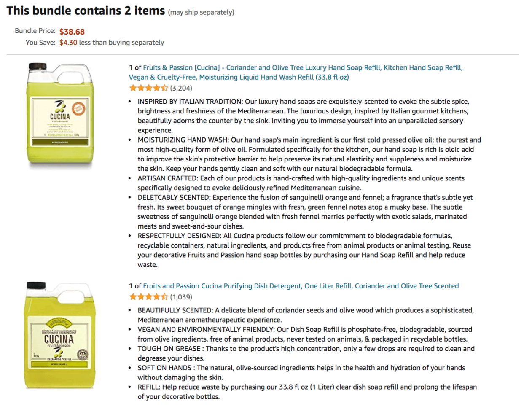Screen dimensions: 532x409
Task: Click the ARTISAN CRAFTED bullet text
Action: click(301, 183)
